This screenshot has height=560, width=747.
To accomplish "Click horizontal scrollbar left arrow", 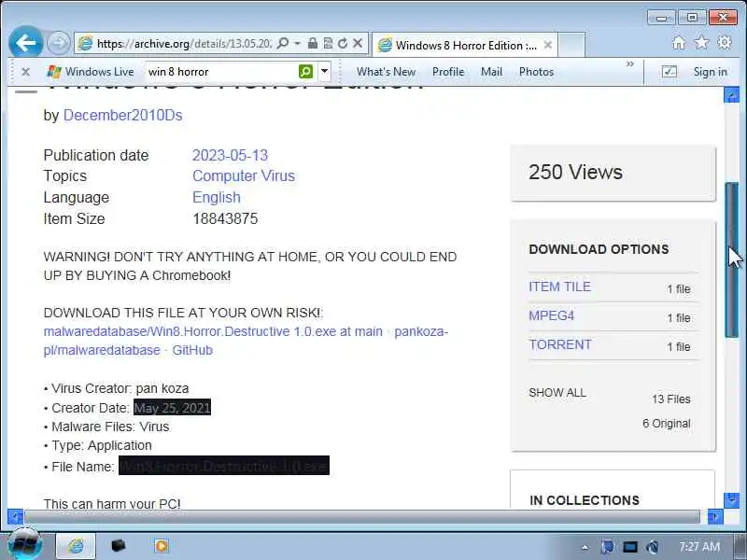I will [15, 516].
